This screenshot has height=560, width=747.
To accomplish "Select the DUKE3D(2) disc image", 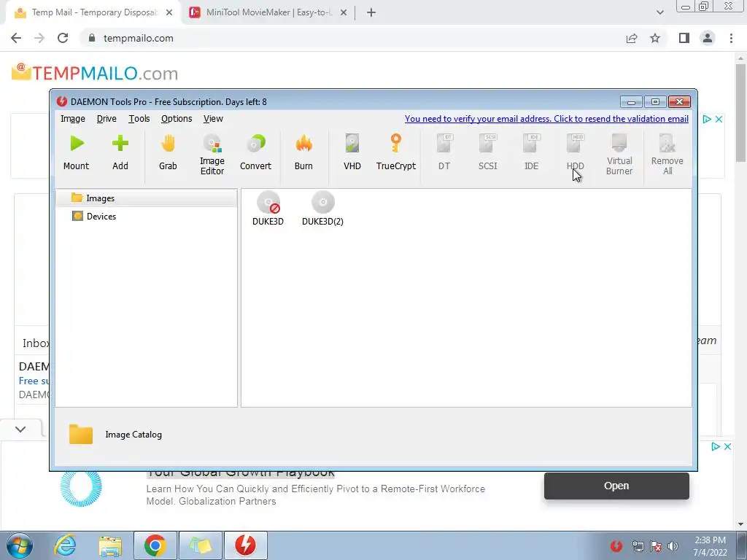I will tap(322, 209).
